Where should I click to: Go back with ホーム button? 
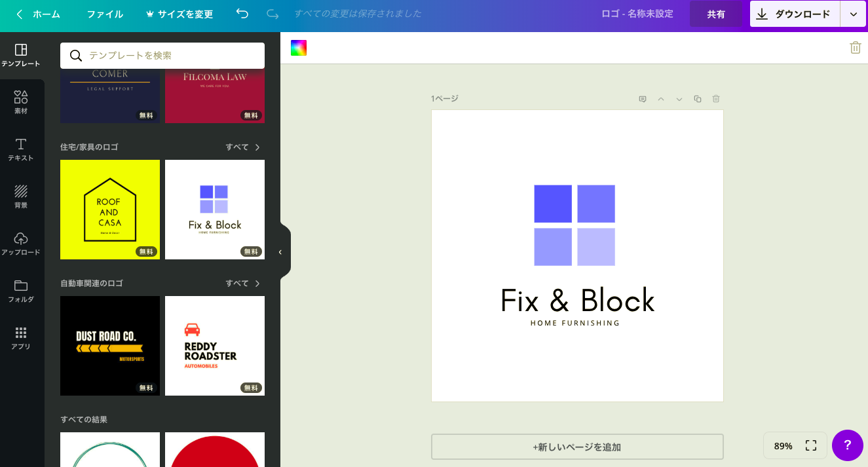(38, 14)
